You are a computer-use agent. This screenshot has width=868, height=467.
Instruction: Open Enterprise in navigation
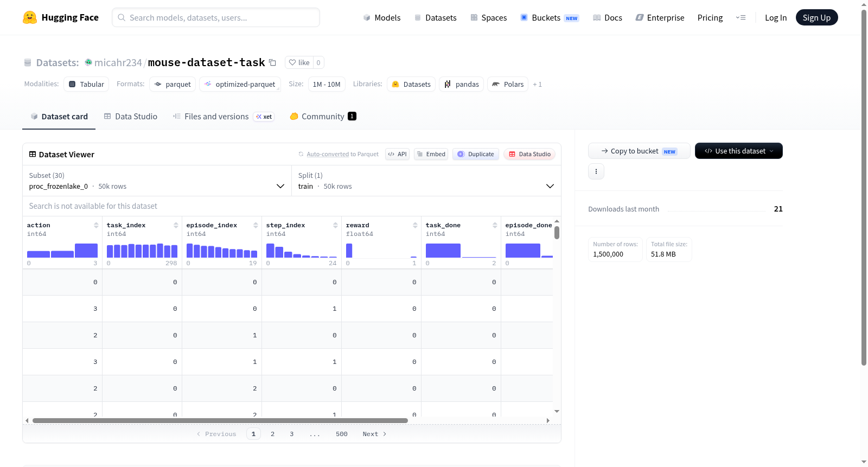[x=660, y=17]
